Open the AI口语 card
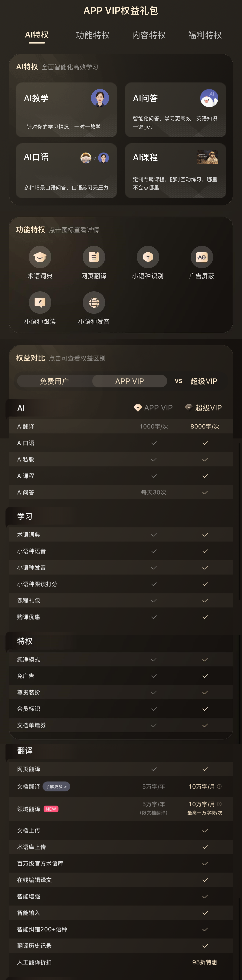 tap(66, 171)
